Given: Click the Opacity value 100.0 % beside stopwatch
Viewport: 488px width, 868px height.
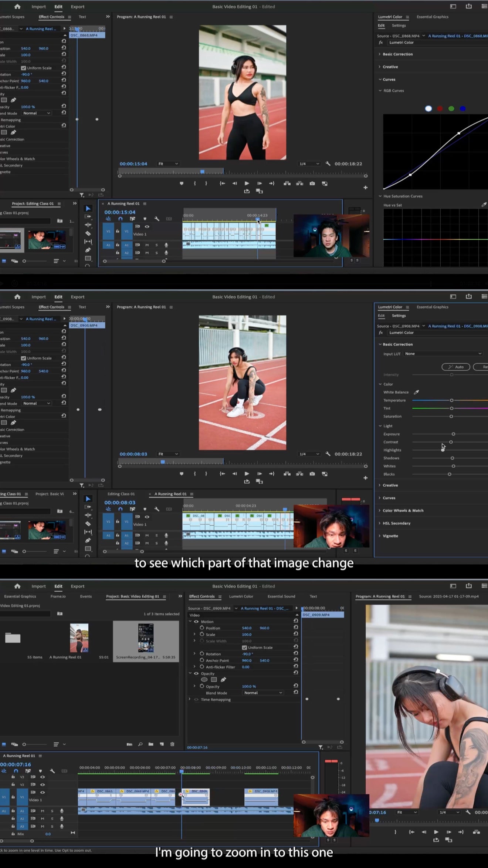Looking at the screenshot, I should pyautogui.click(x=249, y=686).
